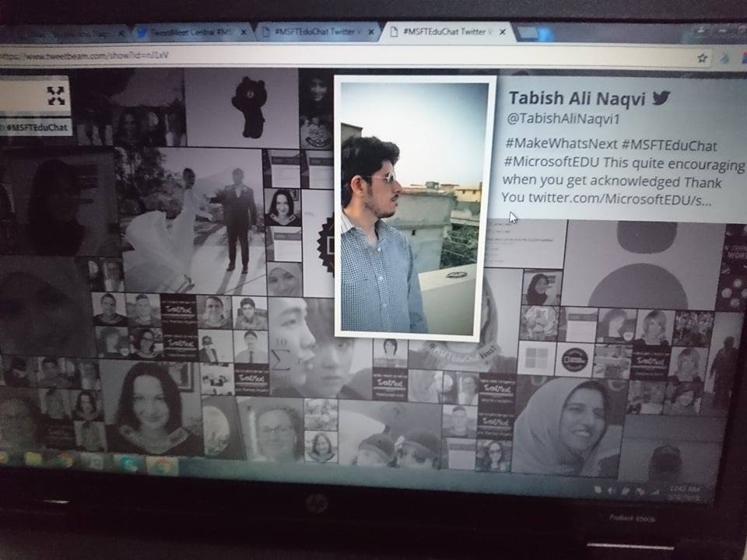
Task: Click the #MSFTEduChat label under the fullscreen icon
Action: (x=37, y=128)
